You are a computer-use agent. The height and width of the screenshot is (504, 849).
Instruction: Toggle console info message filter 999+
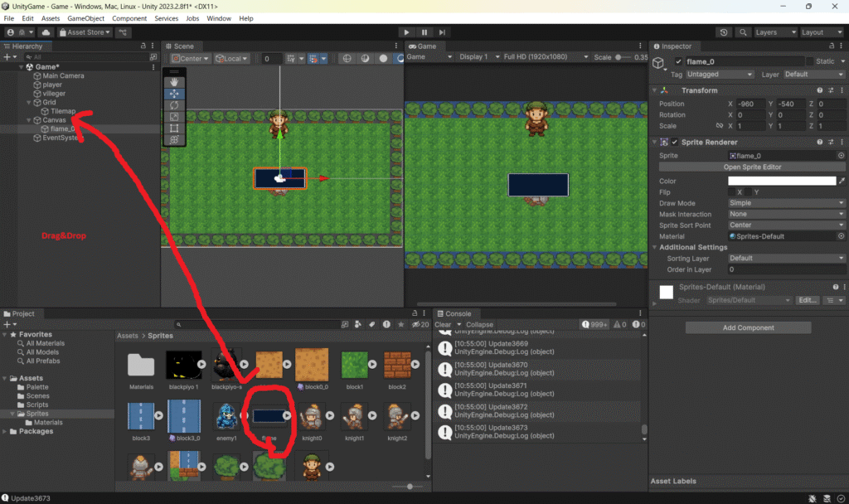coord(594,325)
